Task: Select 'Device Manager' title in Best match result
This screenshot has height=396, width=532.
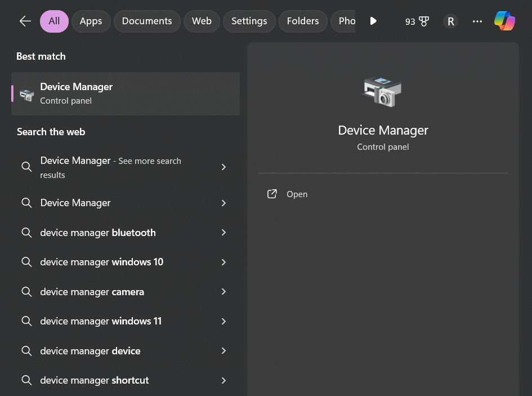Action: (77, 87)
